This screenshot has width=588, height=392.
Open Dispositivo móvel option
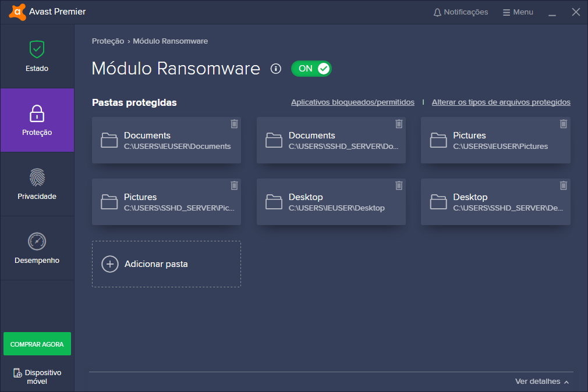pos(37,377)
